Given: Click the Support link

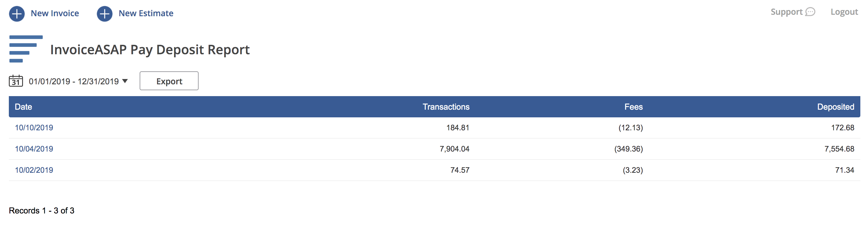Looking at the screenshot, I should (786, 12).
